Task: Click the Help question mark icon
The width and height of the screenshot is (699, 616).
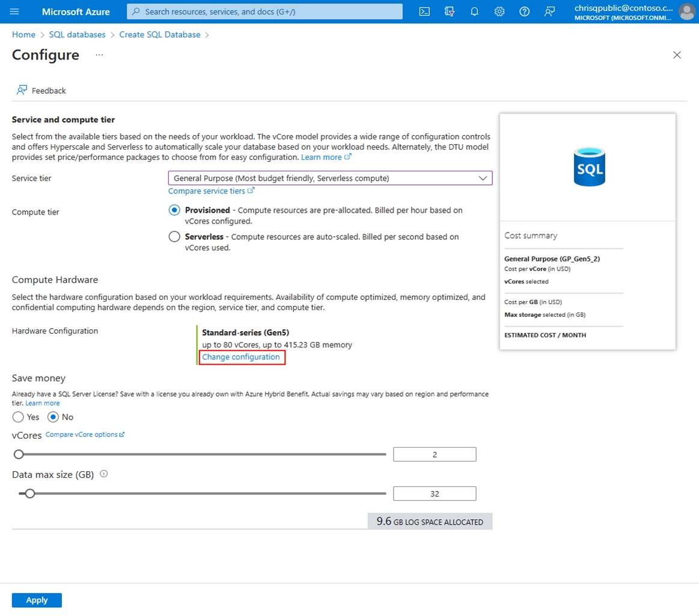Action: pyautogui.click(x=525, y=11)
